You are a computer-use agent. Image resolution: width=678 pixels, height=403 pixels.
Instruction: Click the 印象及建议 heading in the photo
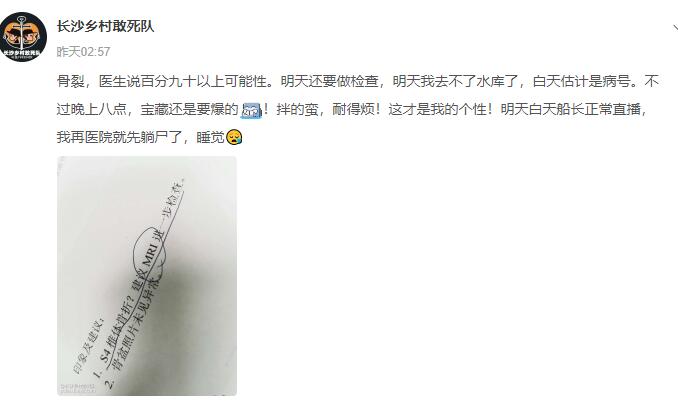point(87,348)
